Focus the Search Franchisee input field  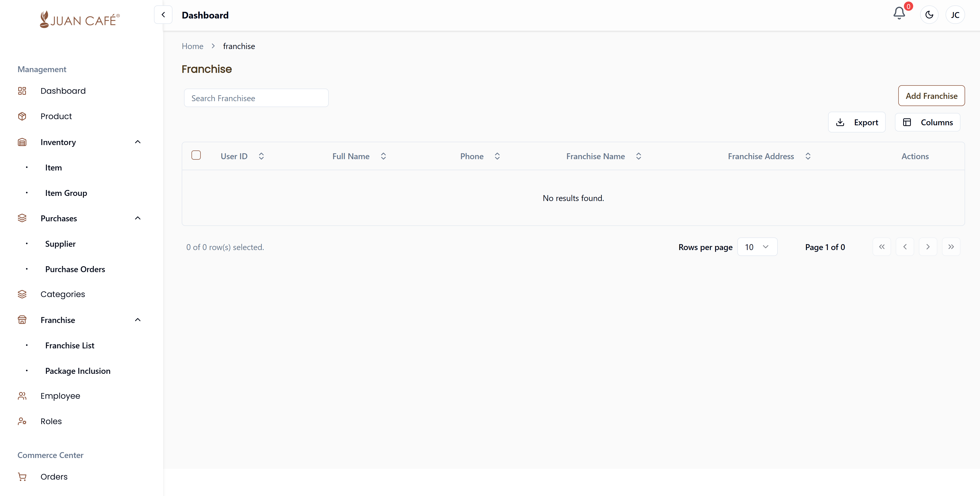256,98
